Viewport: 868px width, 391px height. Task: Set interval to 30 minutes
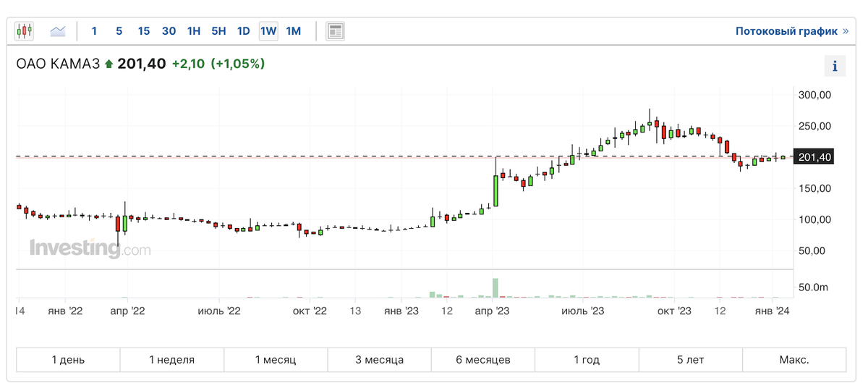(169, 31)
